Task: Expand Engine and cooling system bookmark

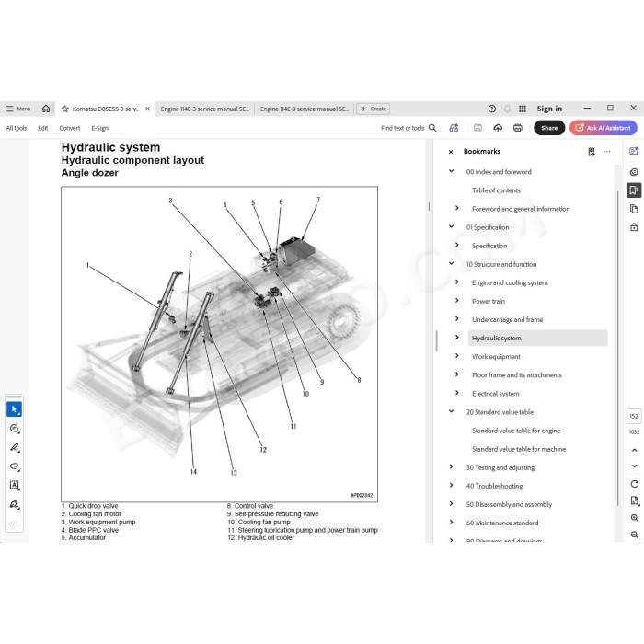Action: 456,282
